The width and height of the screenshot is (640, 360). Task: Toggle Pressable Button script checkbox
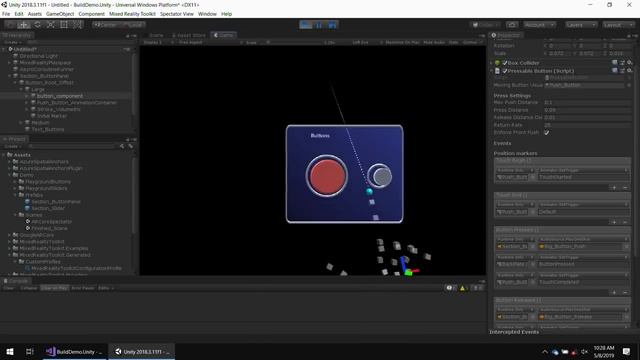pos(505,71)
